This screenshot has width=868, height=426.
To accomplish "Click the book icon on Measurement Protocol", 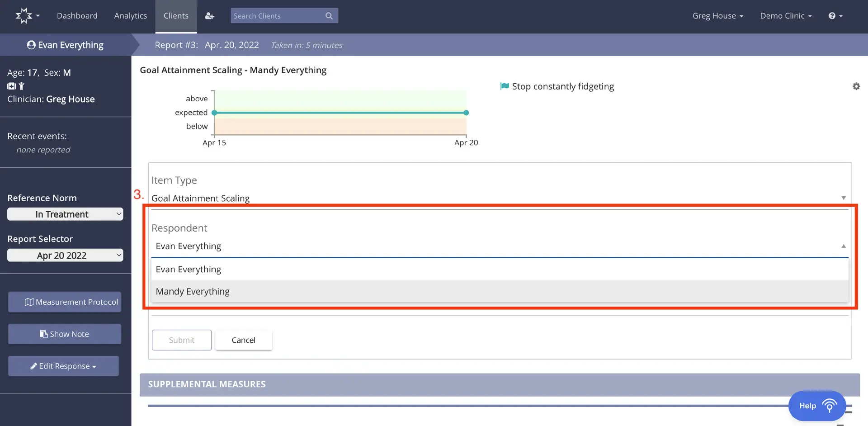I will coord(29,302).
